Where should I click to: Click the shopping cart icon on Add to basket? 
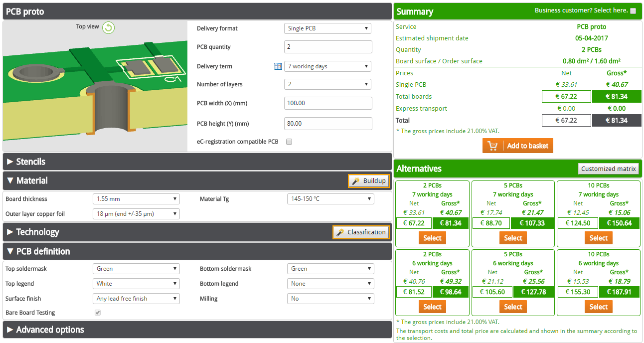coord(493,146)
